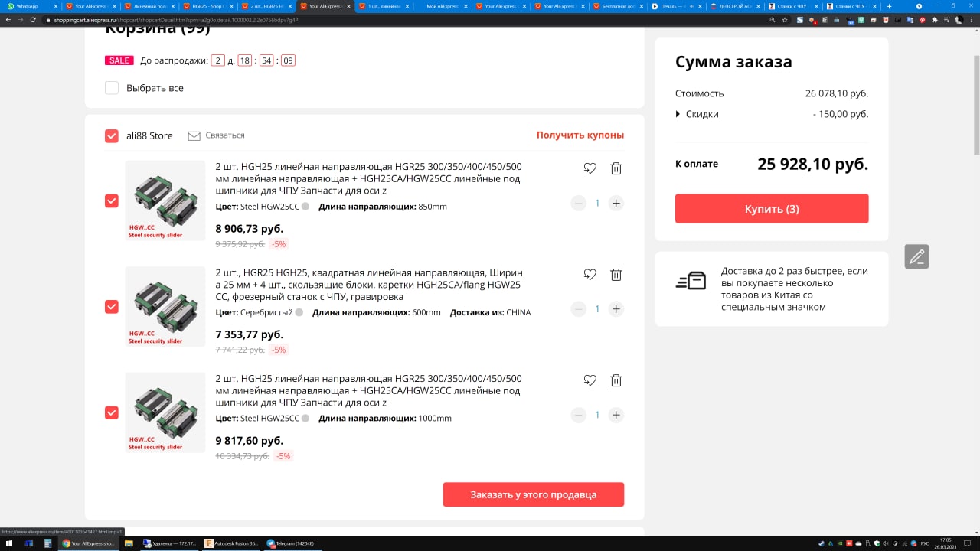The image size is (980, 551).
Task: Add the 1000mm HGW25CC item to wishlist
Action: click(x=590, y=380)
